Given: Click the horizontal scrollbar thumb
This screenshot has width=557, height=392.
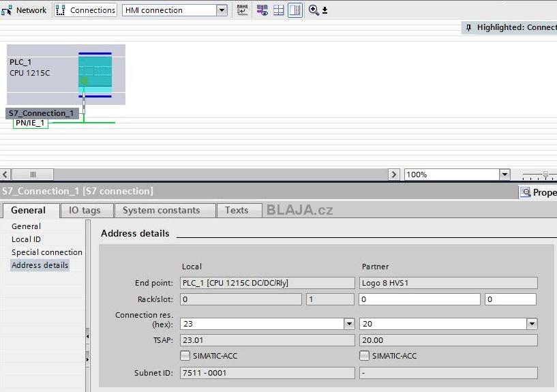Looking at the screenshot, I should [33, 175].
